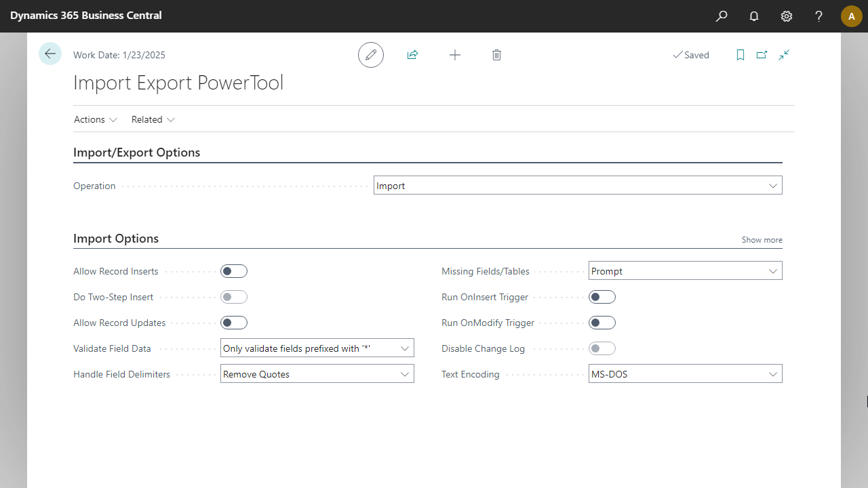Toggle Run OnInsert Trigger switch
Screen dimensions: 868x488
pos(602,297)
